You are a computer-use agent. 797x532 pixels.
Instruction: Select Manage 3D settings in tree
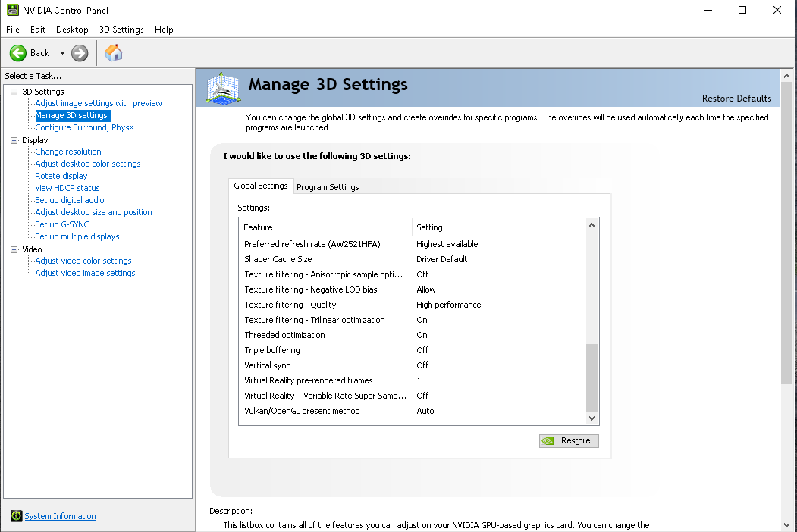(72, 115)
